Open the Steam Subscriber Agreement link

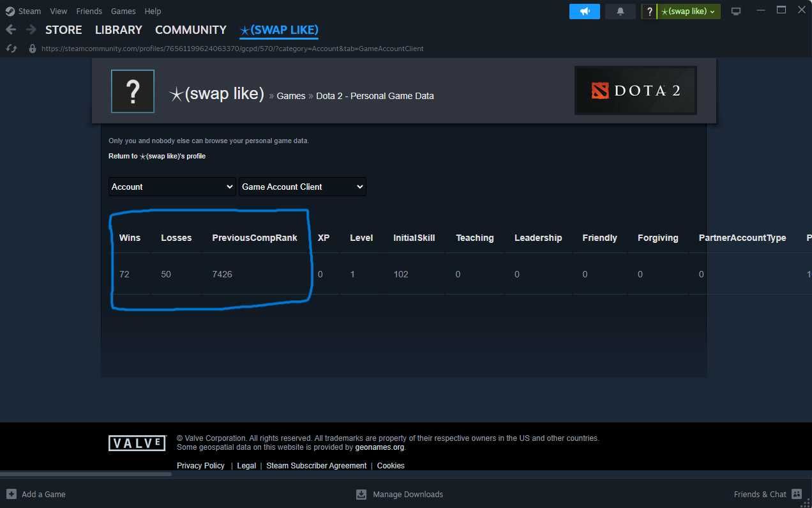click(x=317, y=466)
